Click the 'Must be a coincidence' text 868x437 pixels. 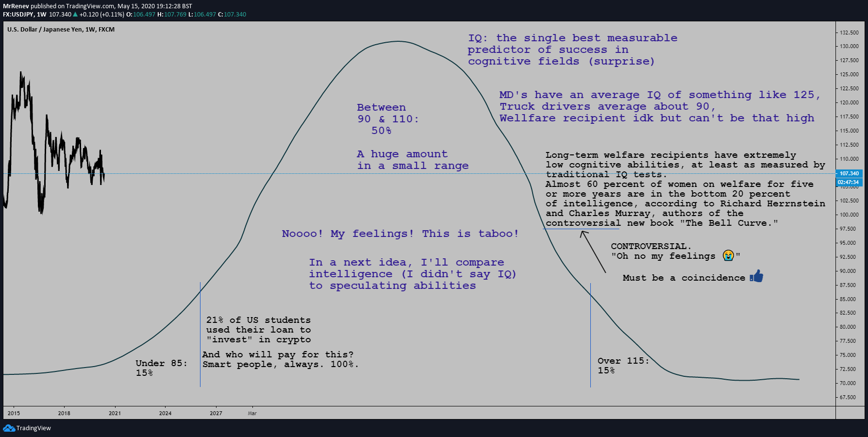coord(684,278)
